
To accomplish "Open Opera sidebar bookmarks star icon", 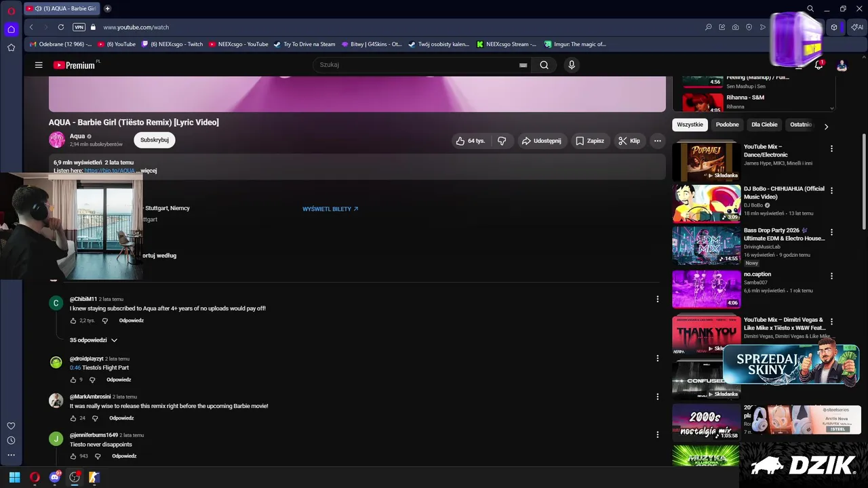I will tap(11, 47).
